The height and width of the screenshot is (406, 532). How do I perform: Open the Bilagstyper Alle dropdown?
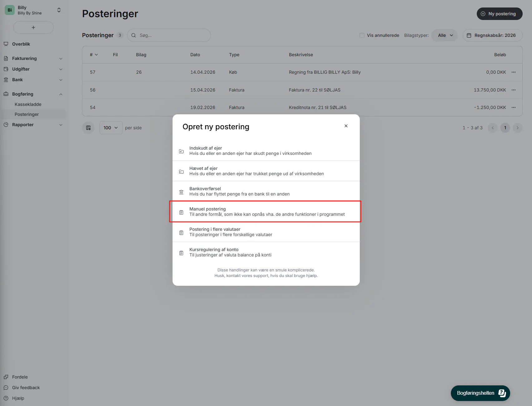[x=445, y=35]
